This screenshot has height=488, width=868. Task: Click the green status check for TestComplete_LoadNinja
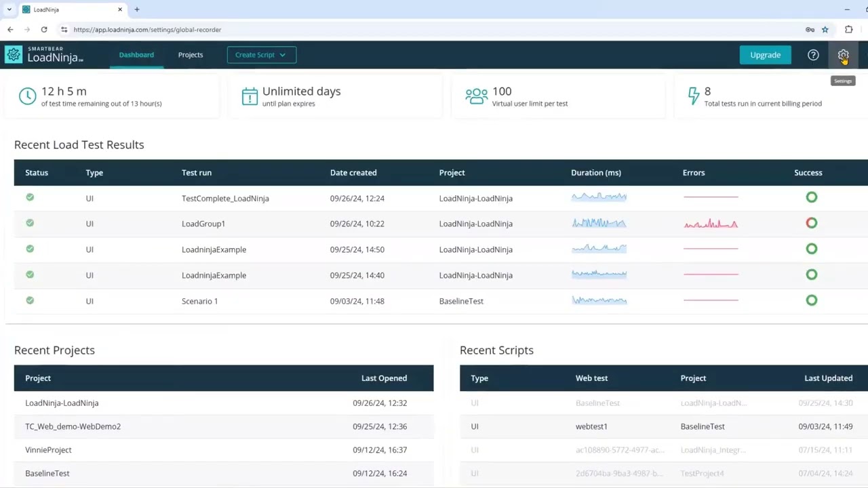30,197
